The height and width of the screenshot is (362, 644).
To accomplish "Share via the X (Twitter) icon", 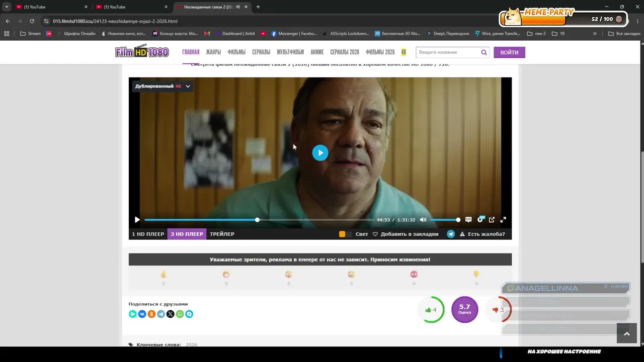I will [171, 314].
